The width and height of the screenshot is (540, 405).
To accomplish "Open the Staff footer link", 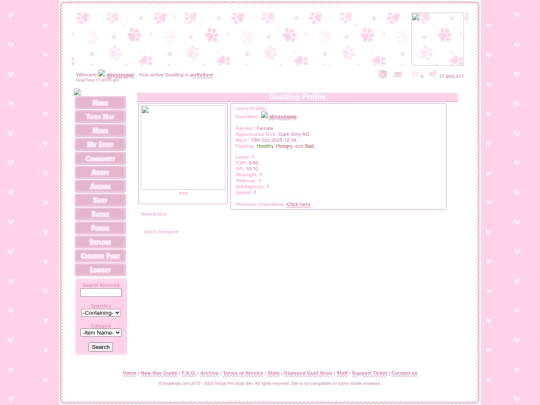I will coord(342,373).
